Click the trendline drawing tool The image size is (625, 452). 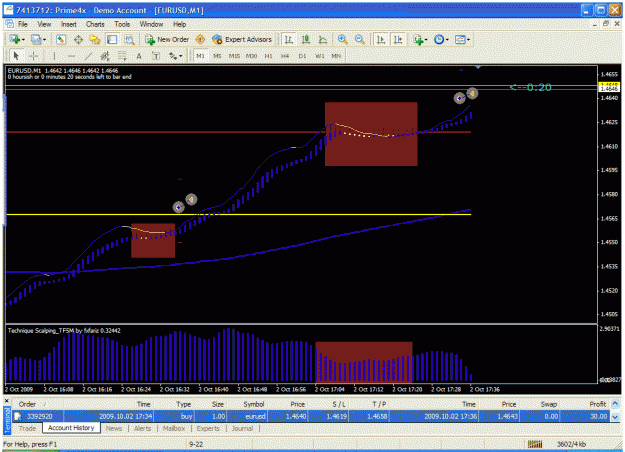point(88,56)
